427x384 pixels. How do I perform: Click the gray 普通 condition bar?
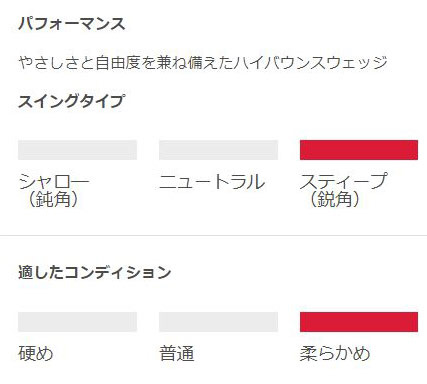(218, 322)
